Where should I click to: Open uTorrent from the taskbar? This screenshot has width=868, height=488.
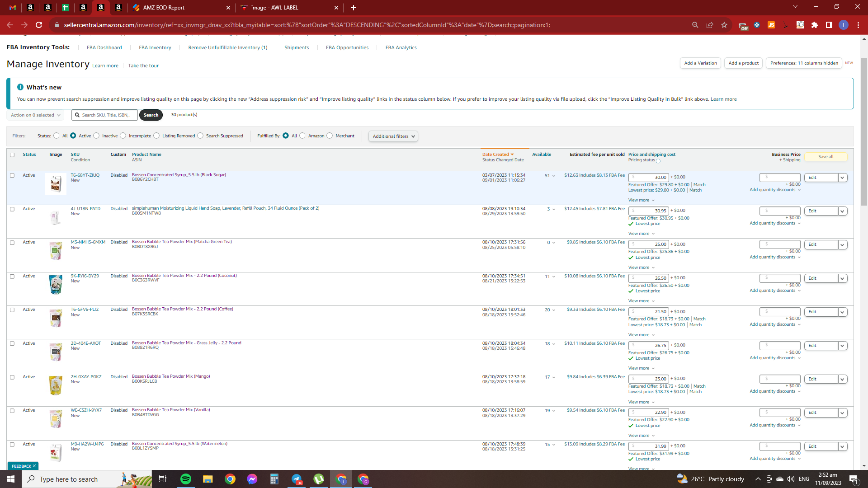pyautogui.click(x=319, y=479)
